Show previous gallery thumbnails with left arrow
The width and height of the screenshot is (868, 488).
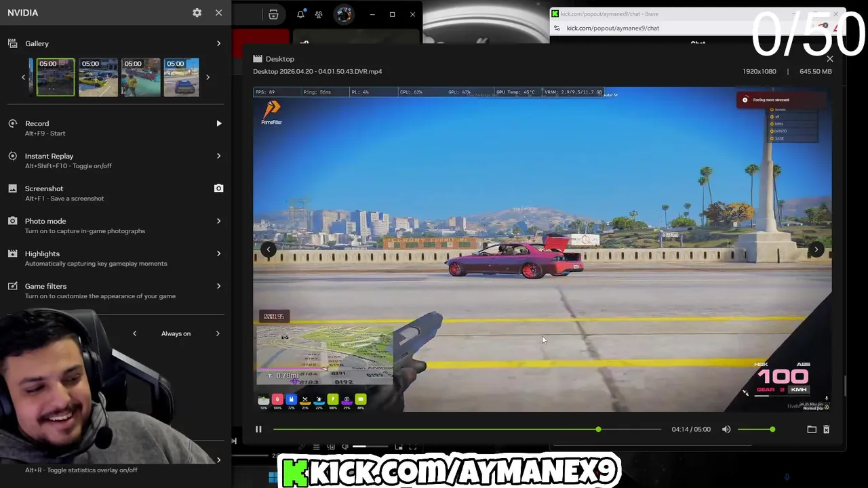pyautogui.click(x=23, y=77)
